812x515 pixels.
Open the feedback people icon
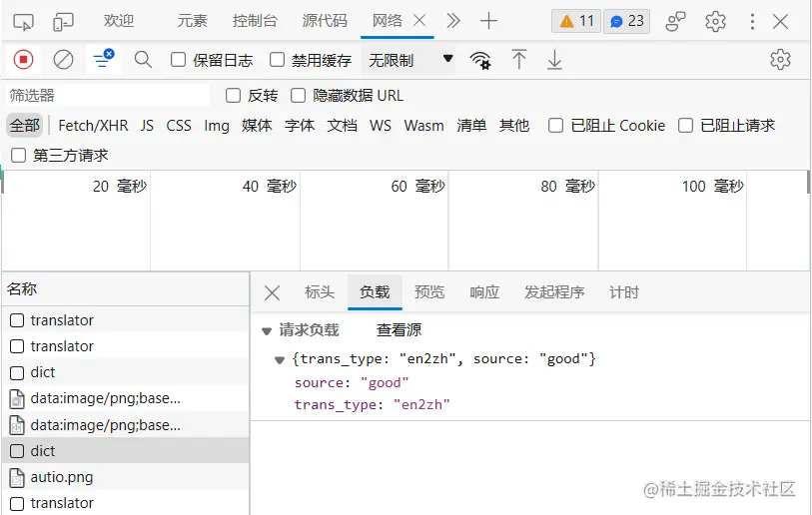[675, 22]
